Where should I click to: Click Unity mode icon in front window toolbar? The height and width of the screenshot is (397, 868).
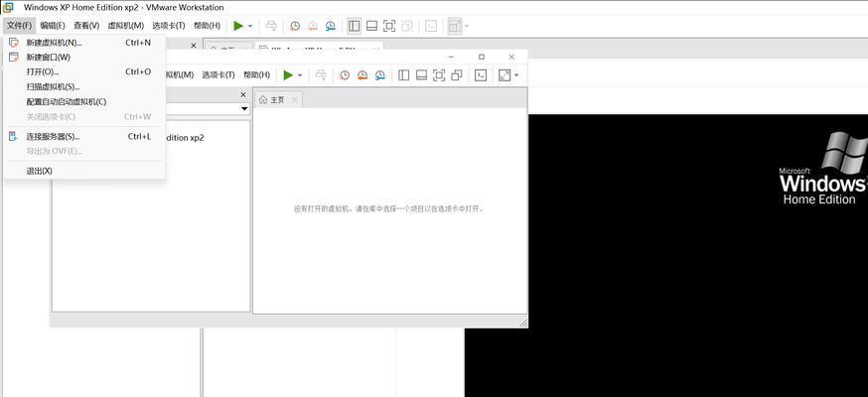[x=457, y=74]
